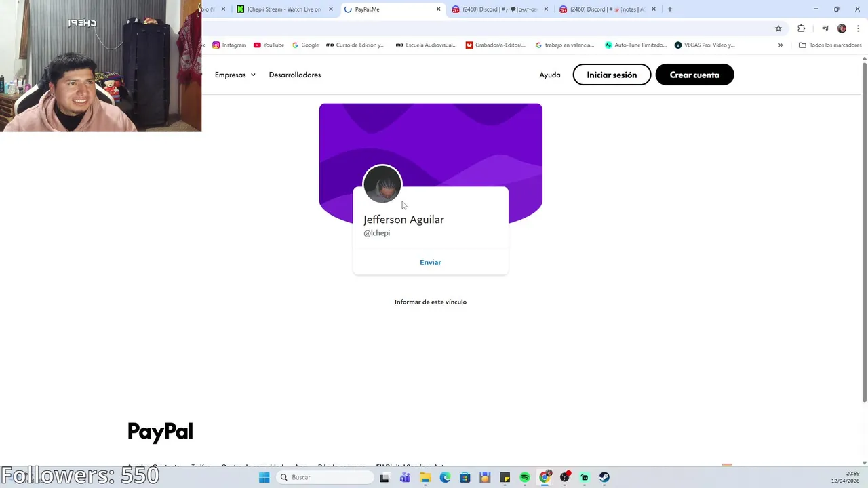Screen dimensions: 868x488
Task: Open Steam from the taskbar
Action: 604,477
